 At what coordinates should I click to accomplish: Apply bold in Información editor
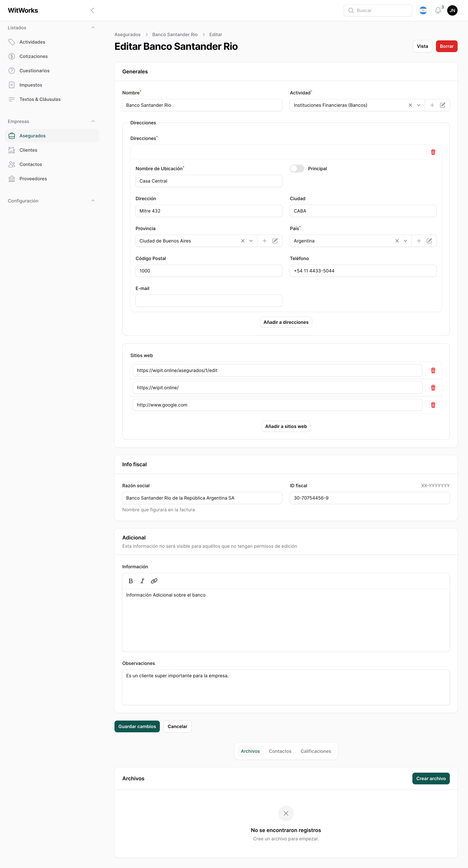[131, 581]
